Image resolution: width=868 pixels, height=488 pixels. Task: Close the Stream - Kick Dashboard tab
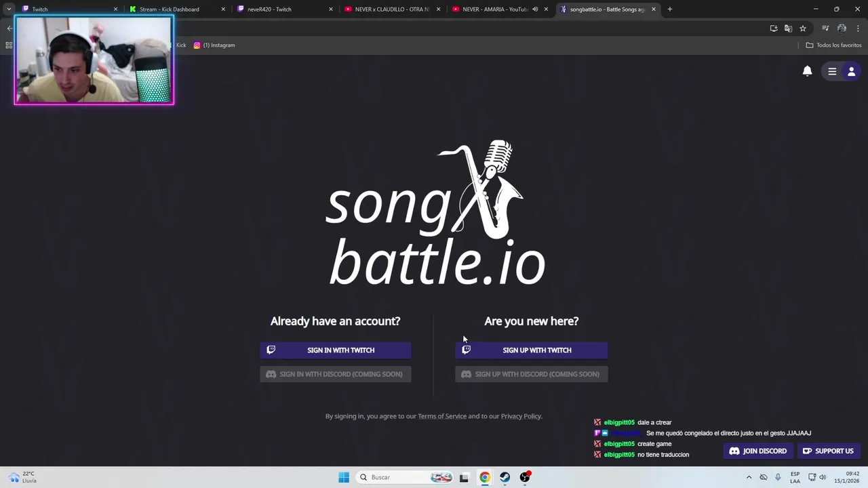[223, 9]
